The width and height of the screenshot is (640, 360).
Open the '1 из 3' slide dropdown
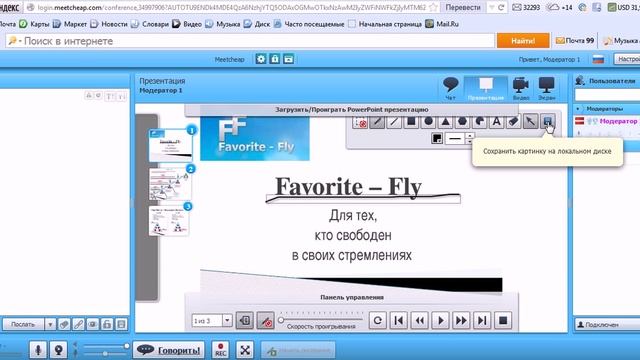(x=227, y=320)
